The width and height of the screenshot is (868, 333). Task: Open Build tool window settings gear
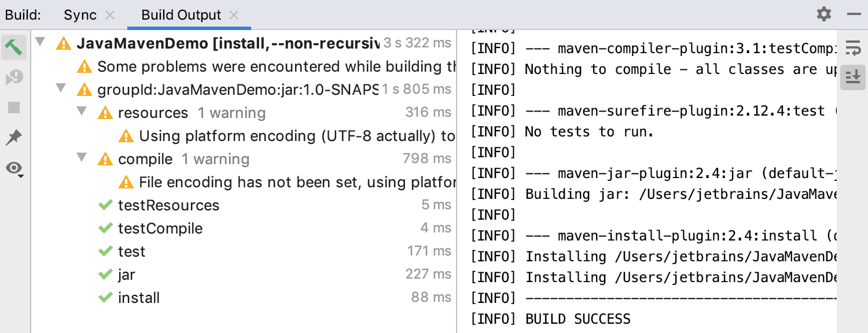823,14
